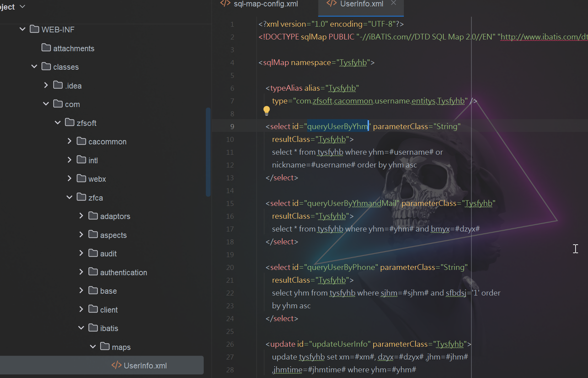Collapse the WEB-INF folder
The width and height of the screenshot is (588, 378).
[x=22, y=29]
